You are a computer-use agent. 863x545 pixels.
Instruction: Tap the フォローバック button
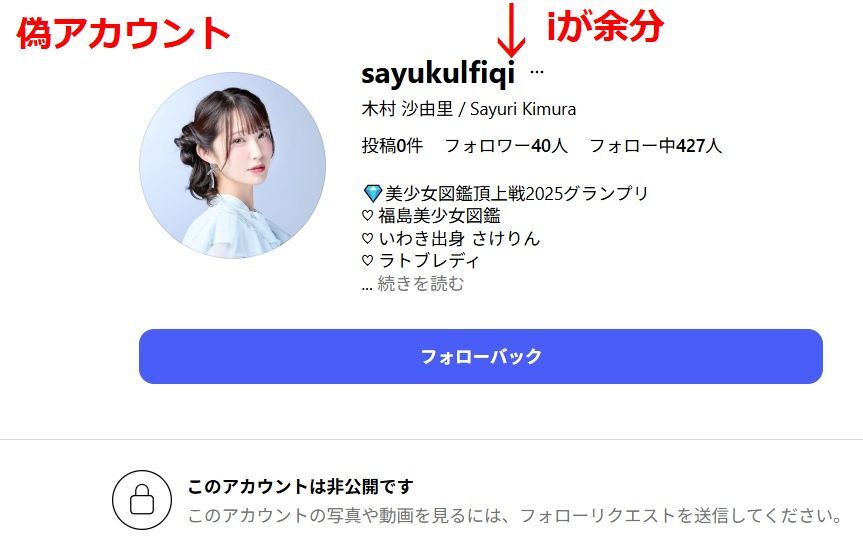[480, 356]
